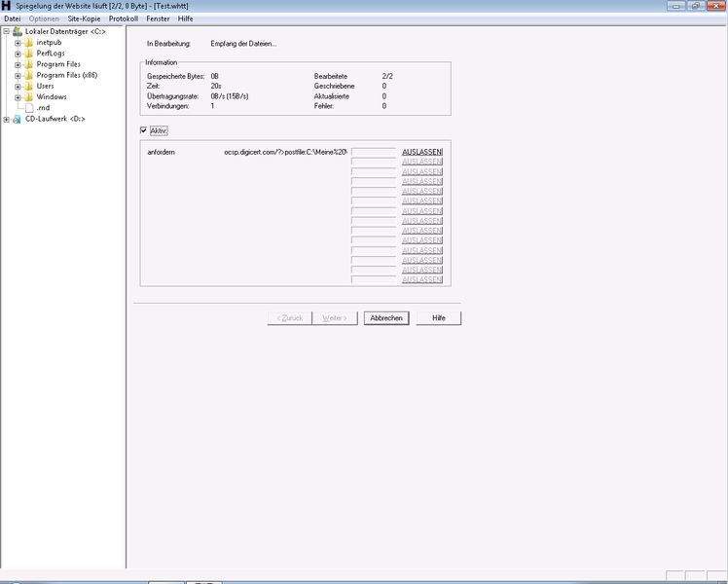The width and height of the screenshot is (728, 584).
Task: Uncheck the Aktiv checkbox
Action: point(144,130)
